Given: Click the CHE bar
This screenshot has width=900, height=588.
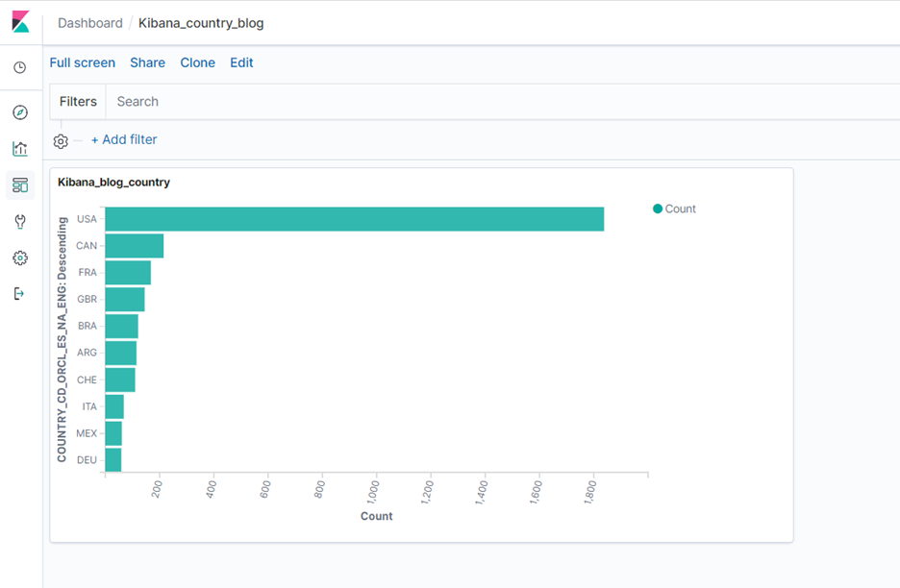Looking at the screenshot, I should tap(120, 380).
